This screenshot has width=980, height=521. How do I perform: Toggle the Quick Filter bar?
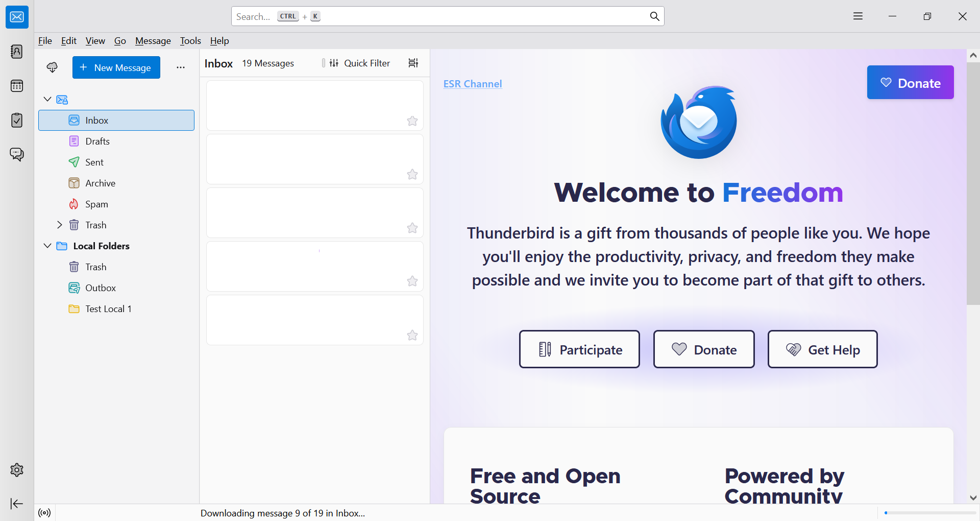coord(360,63)
